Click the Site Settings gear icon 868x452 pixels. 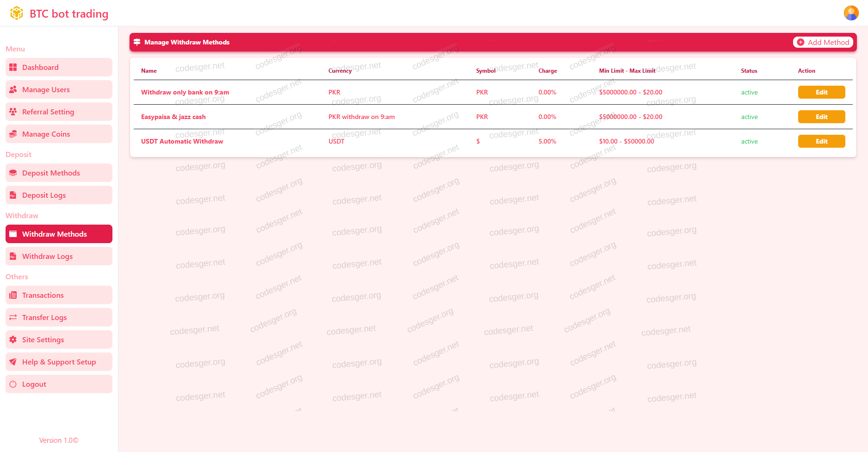(13, 339)
